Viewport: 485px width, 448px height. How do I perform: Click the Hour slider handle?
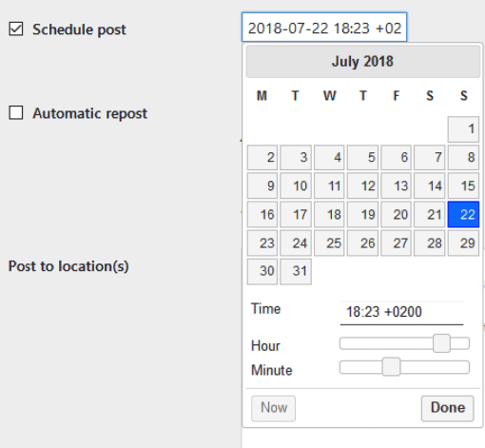(x=441, y=343)
